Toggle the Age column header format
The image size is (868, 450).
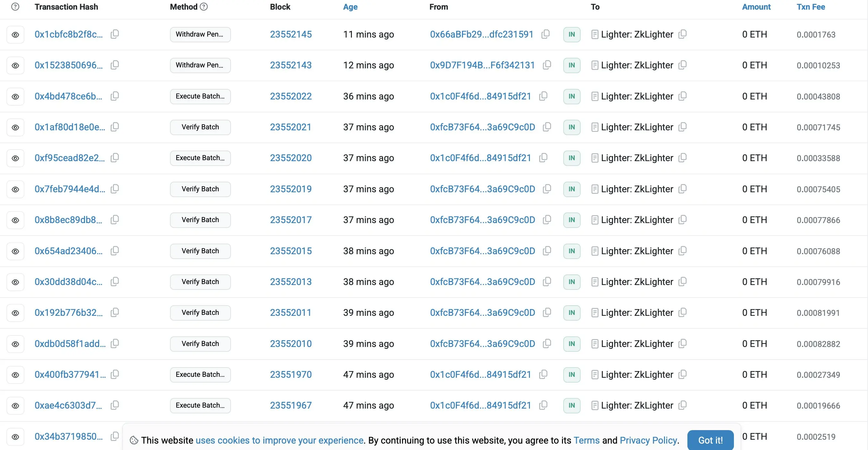(350, 7)
